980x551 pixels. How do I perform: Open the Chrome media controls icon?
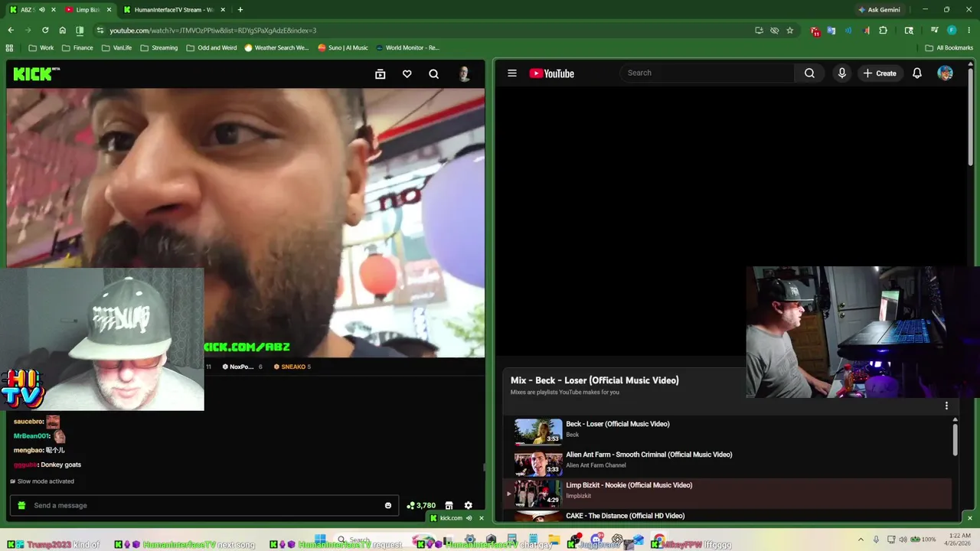point(934,31)
